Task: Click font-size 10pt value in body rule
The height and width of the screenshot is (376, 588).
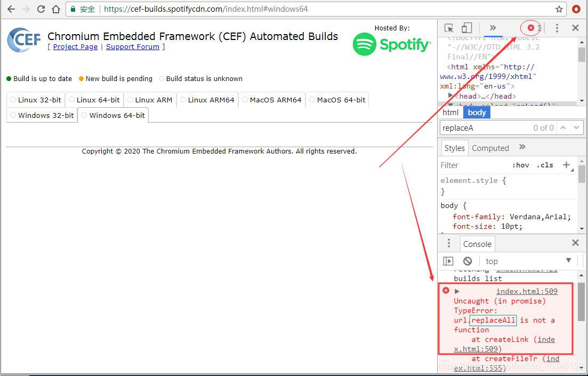Action: [x=511, y=227]
